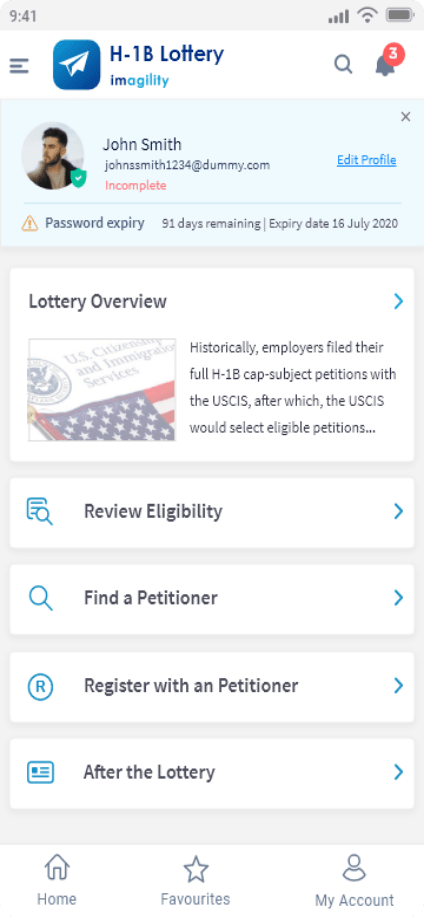
Task: Click the Review Eligibility document icon
Action: coord(40,512)
